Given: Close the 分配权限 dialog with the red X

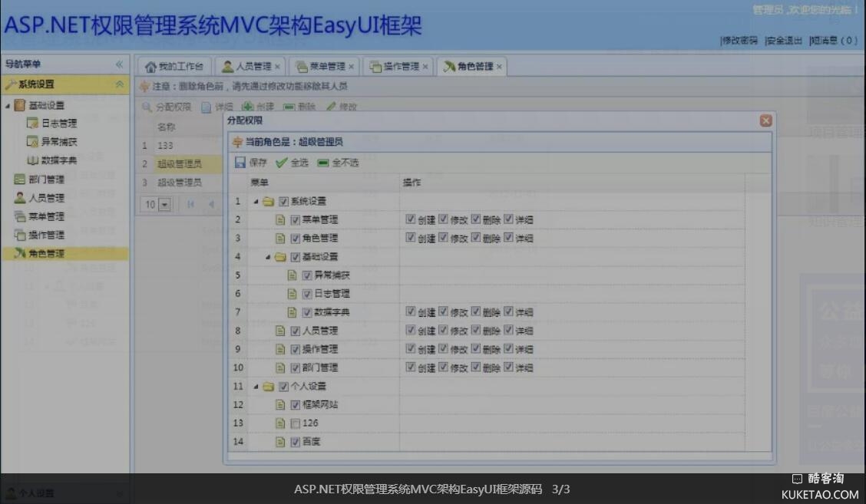Looking at the screenshot, I should (x=765, y=120).
